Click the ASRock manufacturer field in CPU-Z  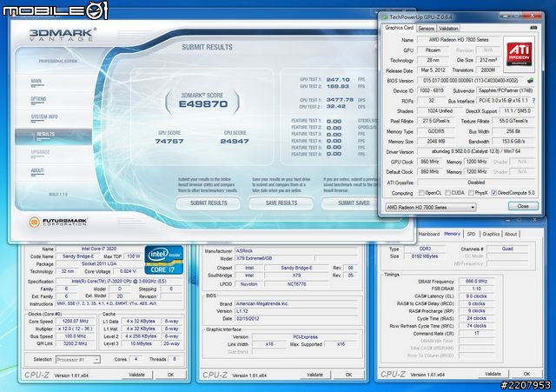295,251
